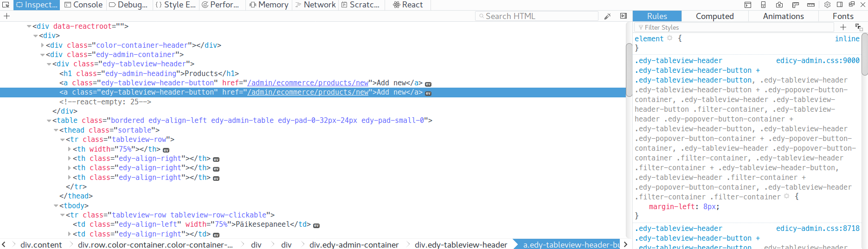Image resolution: width=868 pixels, height=249 pixels.
Task: Open edicy-admin.css:8718 source link
Action: [817, 228]
